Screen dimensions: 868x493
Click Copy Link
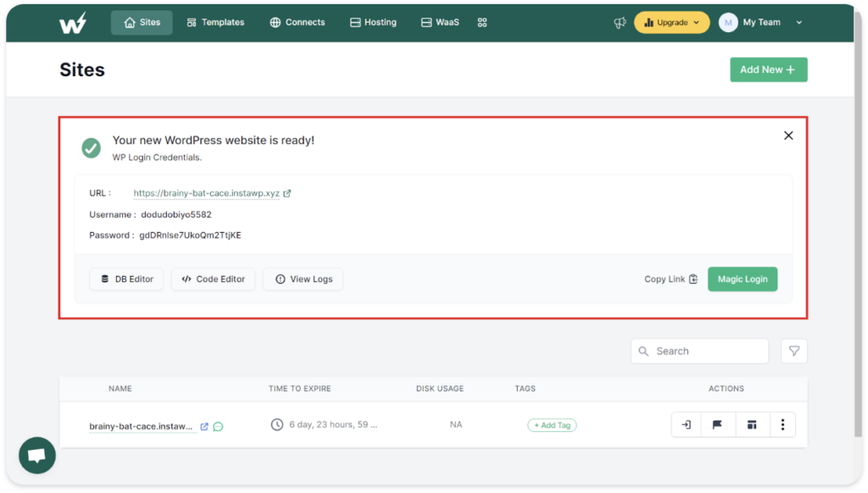point(670,279)
